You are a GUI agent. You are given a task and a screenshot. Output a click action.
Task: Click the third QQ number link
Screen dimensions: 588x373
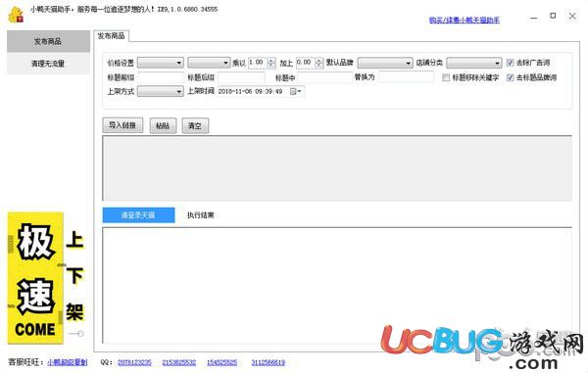pyautogui.click(x=222, y=362)
